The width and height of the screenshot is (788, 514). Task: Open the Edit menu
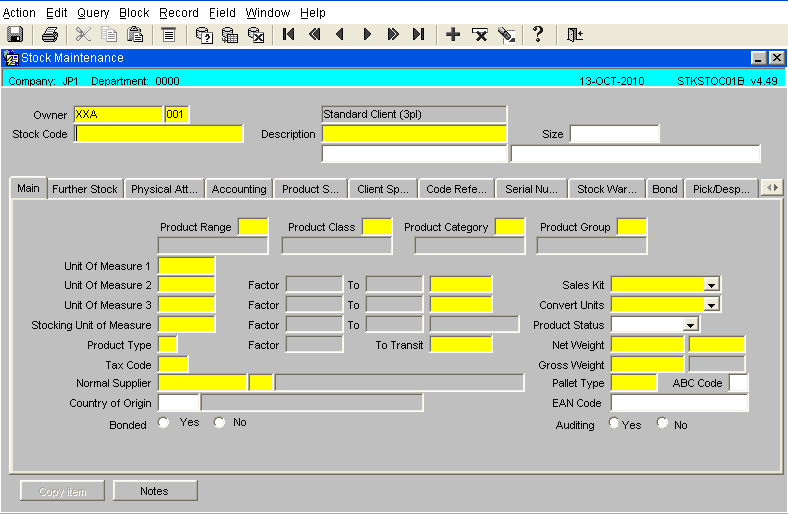tap(56, 13)
